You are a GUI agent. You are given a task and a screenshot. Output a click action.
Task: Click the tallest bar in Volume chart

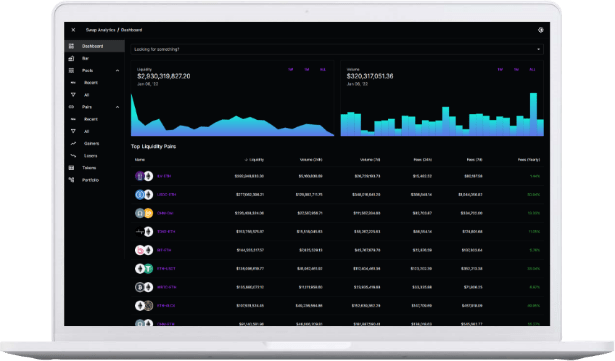click(x=533, y=115)
